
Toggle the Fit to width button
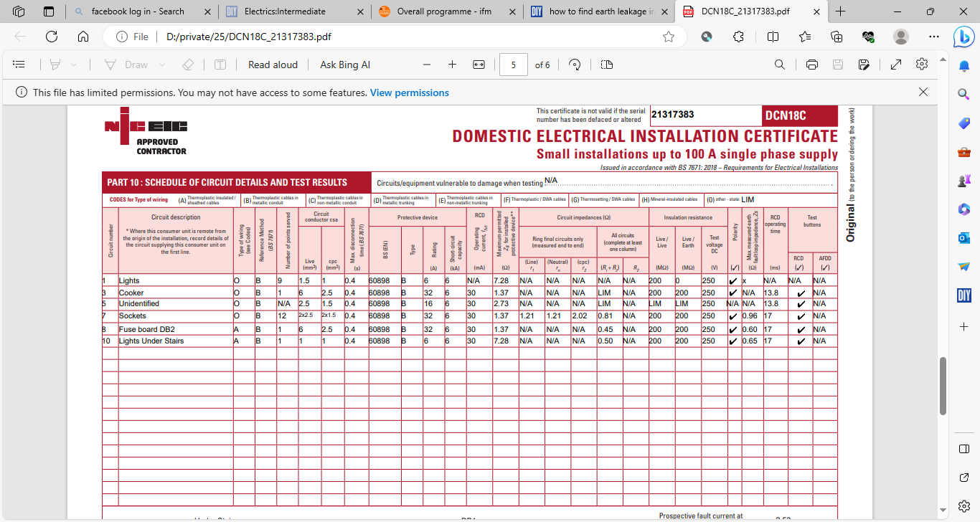coord(479,65)
